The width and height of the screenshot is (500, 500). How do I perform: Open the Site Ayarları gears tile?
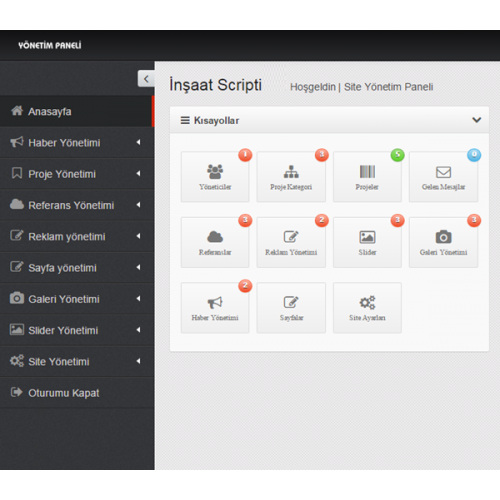(367, 308)
